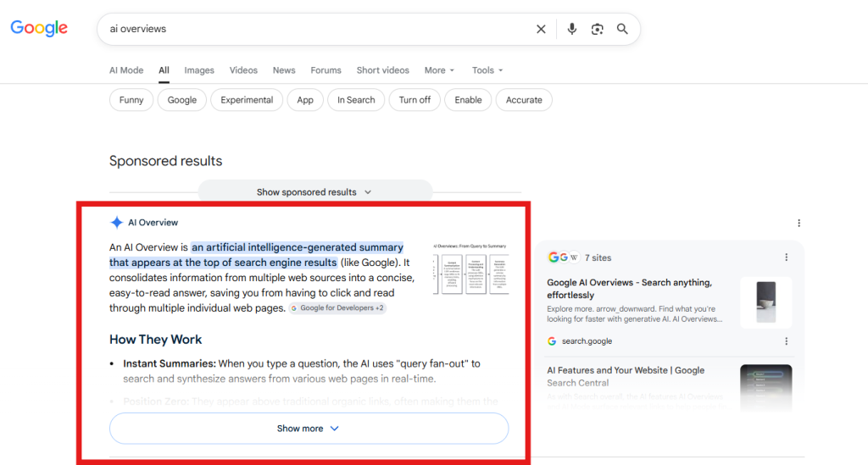Select the App filter chip

[x=305, y=100]
